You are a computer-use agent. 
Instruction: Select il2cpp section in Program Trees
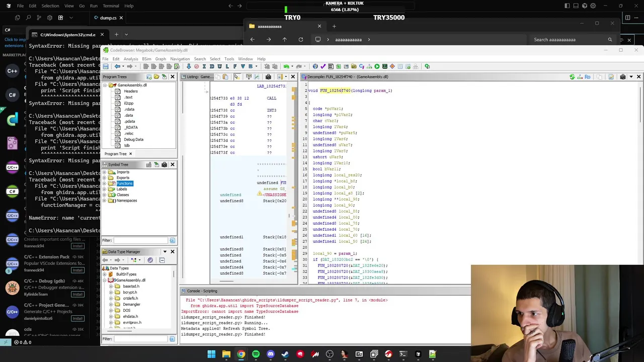pos(129,103)
